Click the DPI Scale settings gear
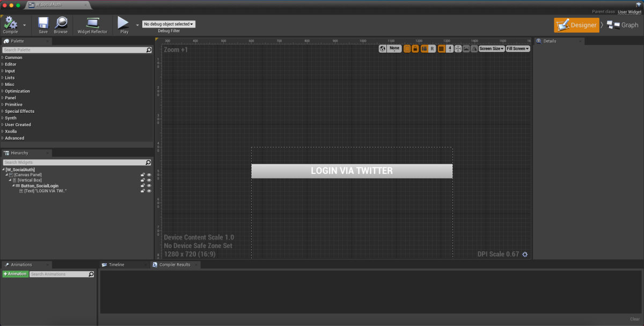The image size is (644, 326). coord(525,254)
